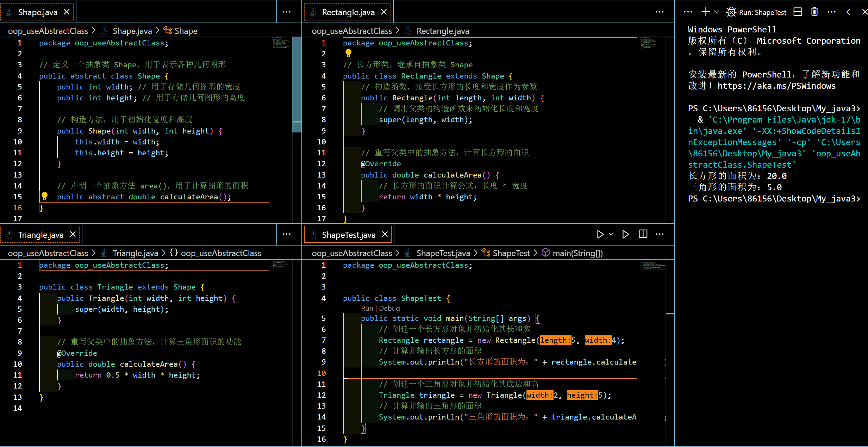The image size is (868, 447).
Task: Click Java file icon on Triangle.java tab
Action: pos(10,235)
